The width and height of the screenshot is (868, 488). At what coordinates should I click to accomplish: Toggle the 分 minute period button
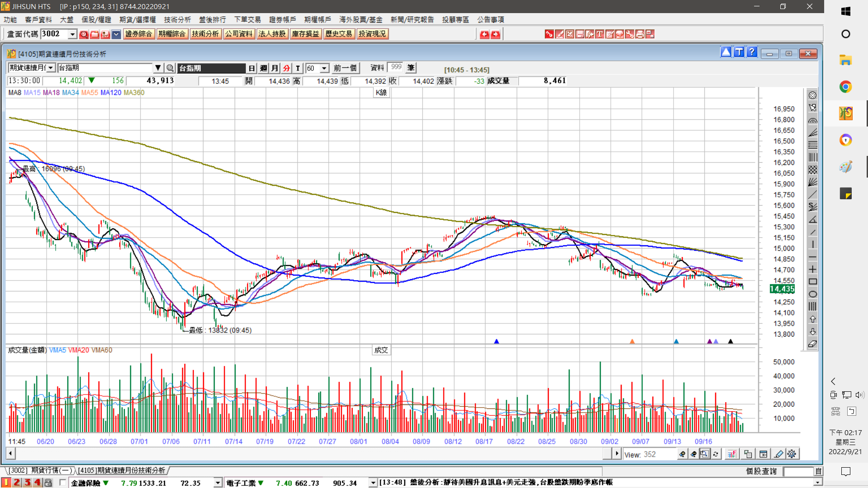pos(286,68)
